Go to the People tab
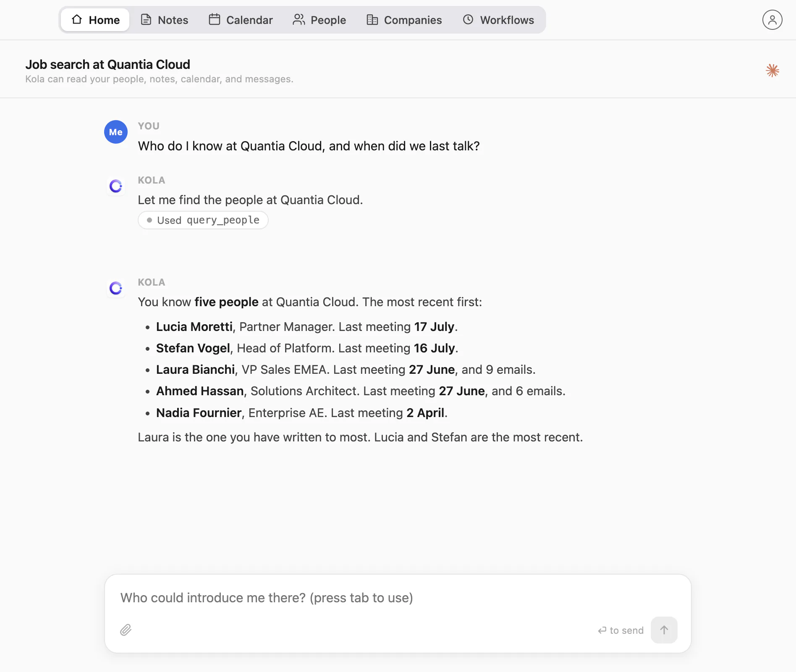 tap(319, 20)
